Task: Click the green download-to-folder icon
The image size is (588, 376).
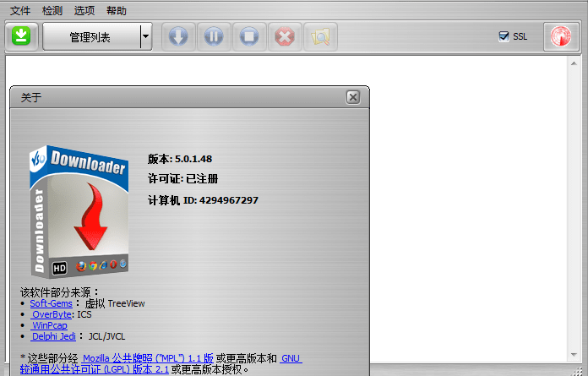Action: tap(21, 36)
